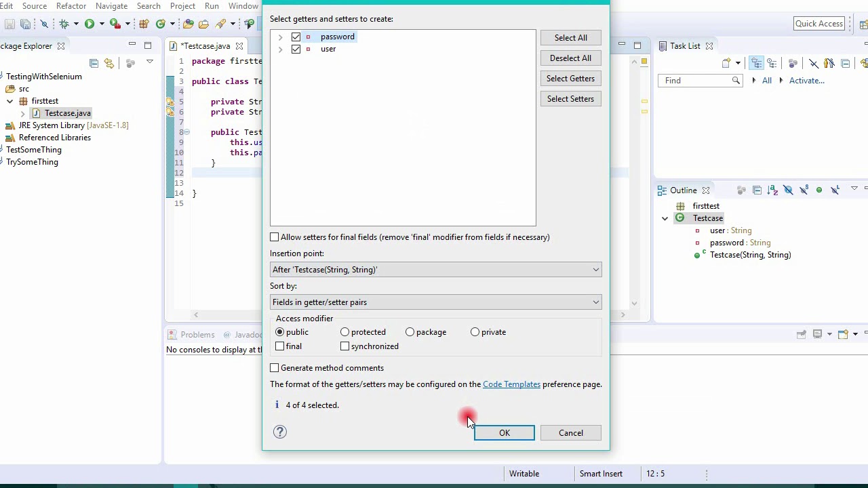Open the Project menu

(x=182, y=6)
